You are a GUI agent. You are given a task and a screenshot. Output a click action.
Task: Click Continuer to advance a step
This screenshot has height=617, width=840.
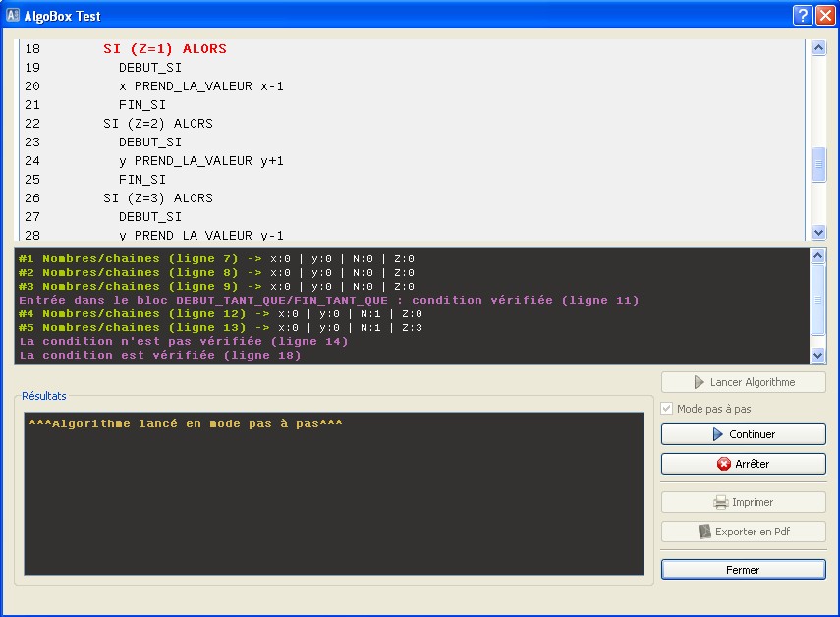coord(743,434)
